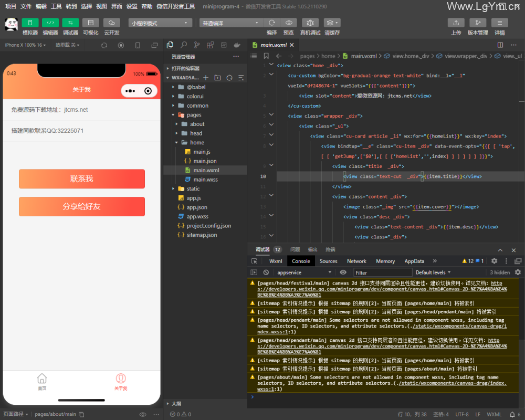Copy page path pages/about/main
Image resolution: width=525 pixels, height=420 pixels.
(82, 415)
